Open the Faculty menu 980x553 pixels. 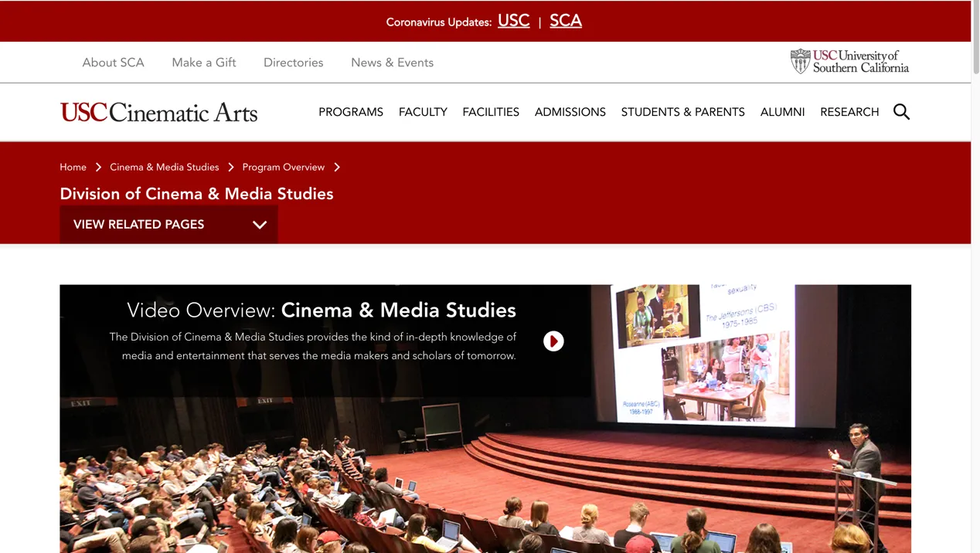(x=423, y=112)
